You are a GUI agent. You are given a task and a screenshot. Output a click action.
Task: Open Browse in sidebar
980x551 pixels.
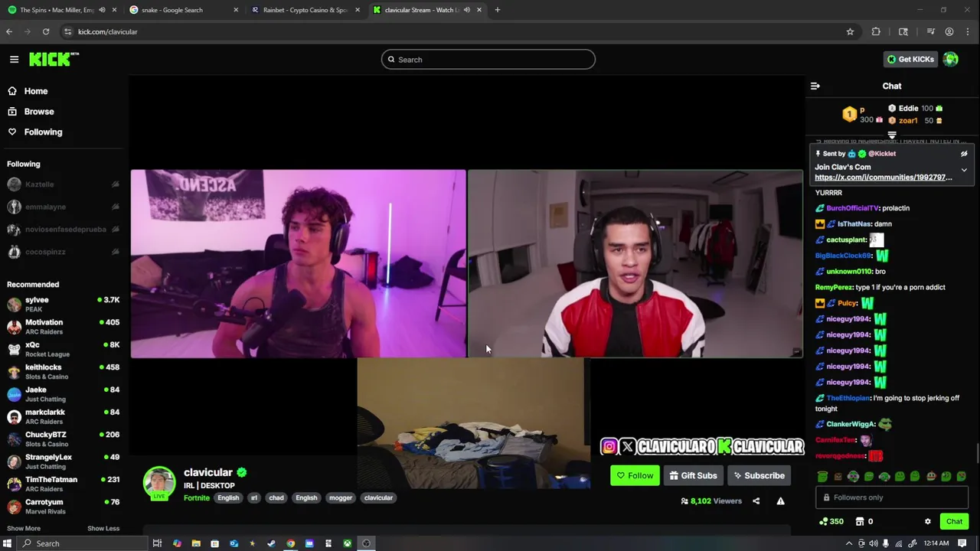[38, 112]
